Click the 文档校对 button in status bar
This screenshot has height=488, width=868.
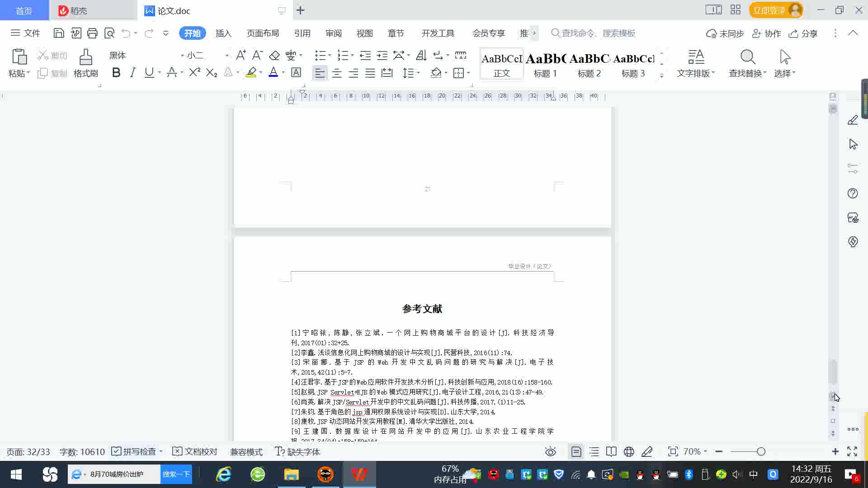point(195,452)
